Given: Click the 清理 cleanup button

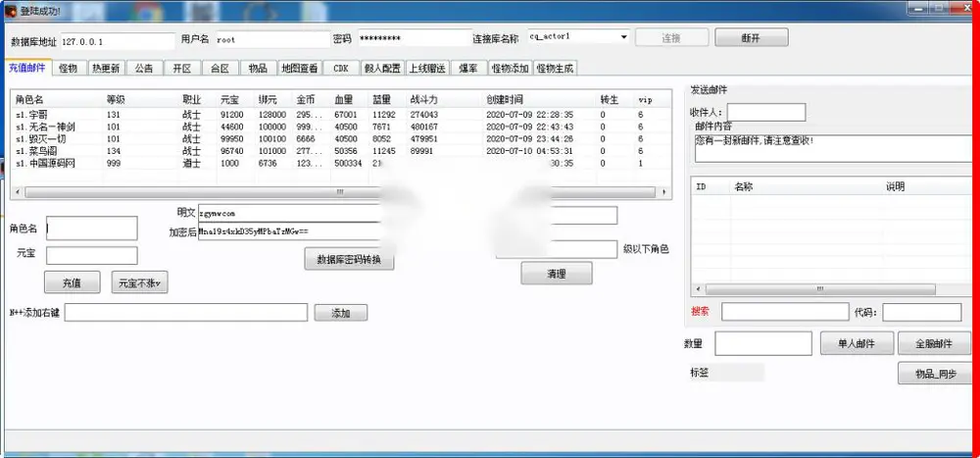Looking at the screenshot, I should [557, 274].
